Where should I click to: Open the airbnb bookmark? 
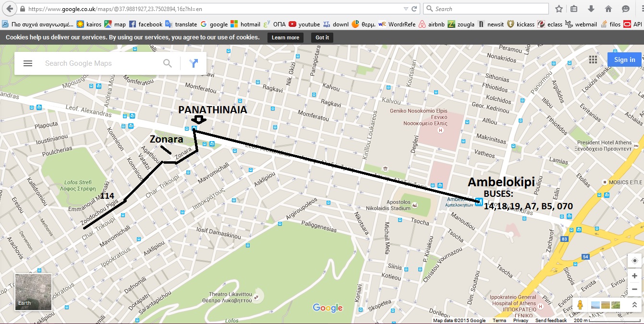(x=432, y=24)
